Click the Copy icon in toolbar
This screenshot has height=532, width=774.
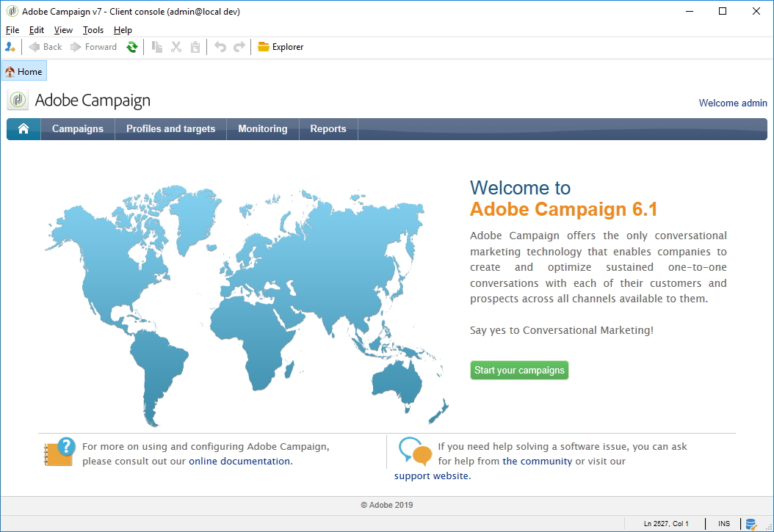pos(156,47)
